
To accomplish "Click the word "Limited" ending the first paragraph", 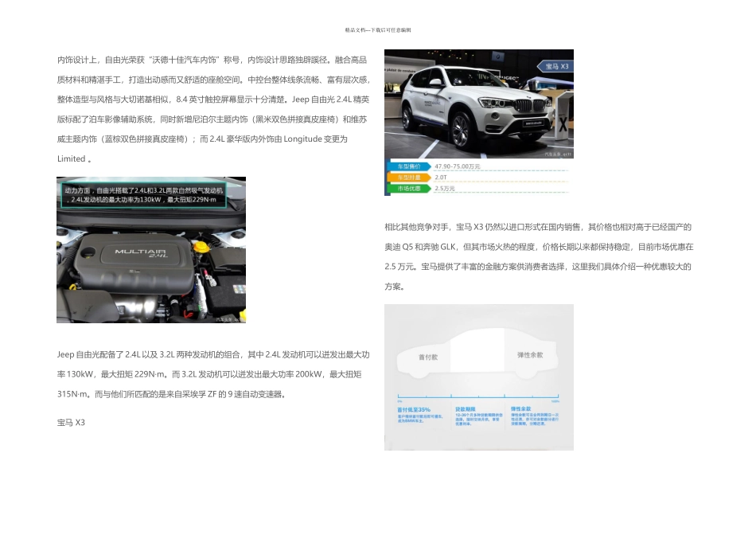I will tap(72, 158).
